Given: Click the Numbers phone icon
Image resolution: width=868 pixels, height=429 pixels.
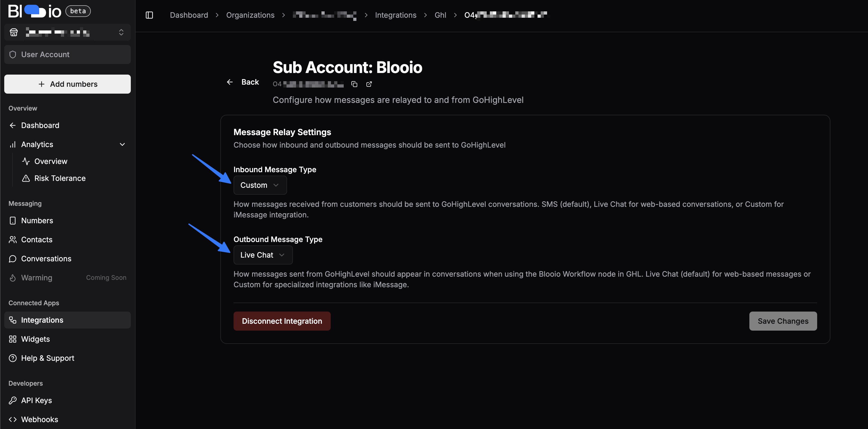Looking at the screenshot, I should (13, 220).
